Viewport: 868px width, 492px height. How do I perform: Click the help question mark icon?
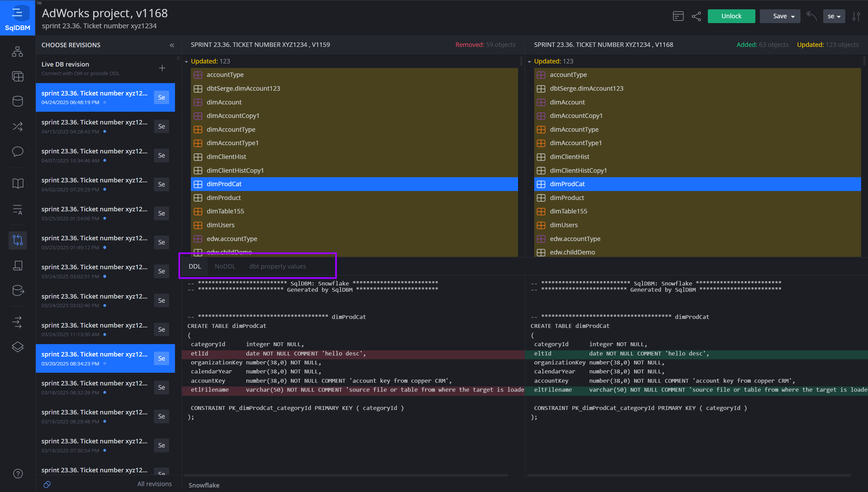(x=18, y=473)
